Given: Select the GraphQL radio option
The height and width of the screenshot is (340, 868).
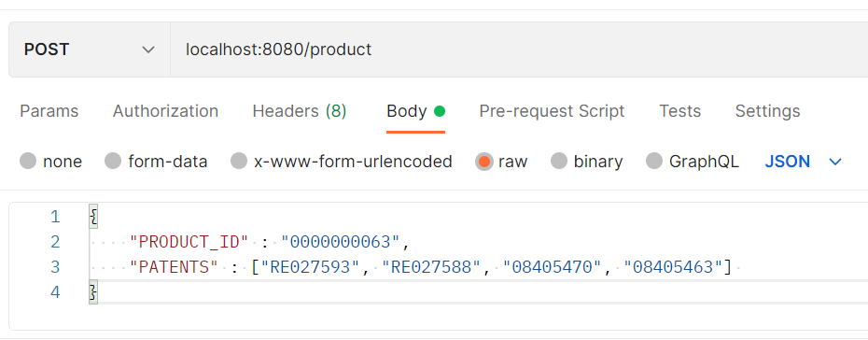Looking at the screenshot, I should pyautogui.click(x=654, y=162).
